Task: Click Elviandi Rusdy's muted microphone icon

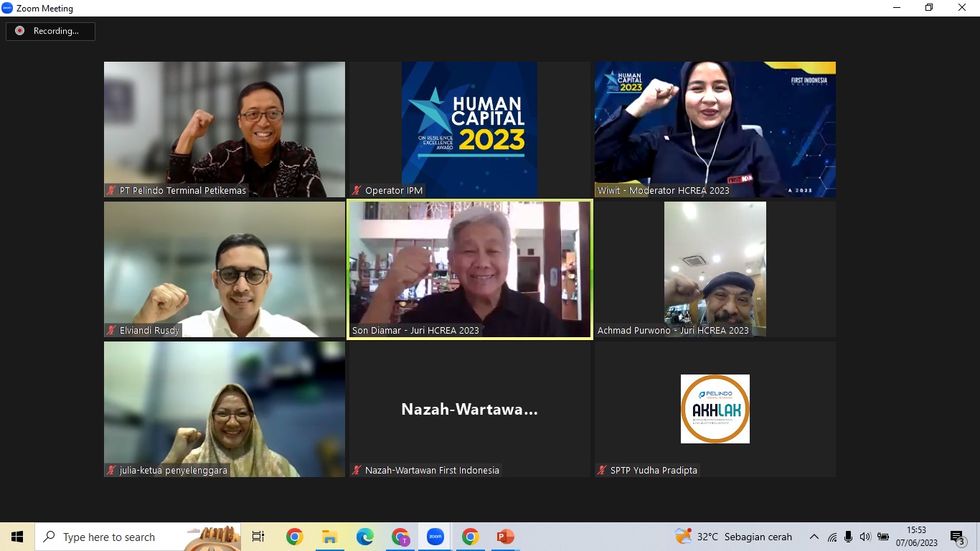Action: tap(111, 331)
